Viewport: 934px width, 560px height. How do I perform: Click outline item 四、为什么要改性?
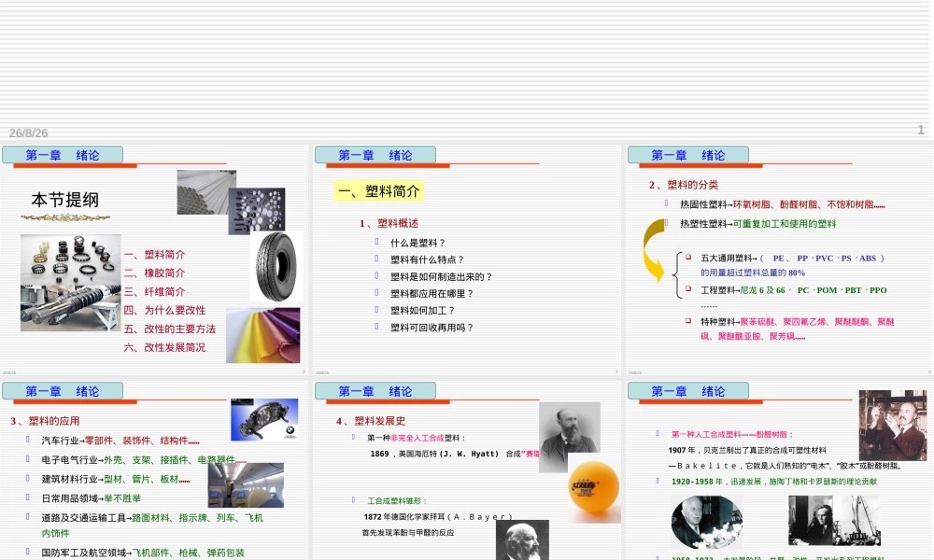pyautogui.click(x=165, y=310)
